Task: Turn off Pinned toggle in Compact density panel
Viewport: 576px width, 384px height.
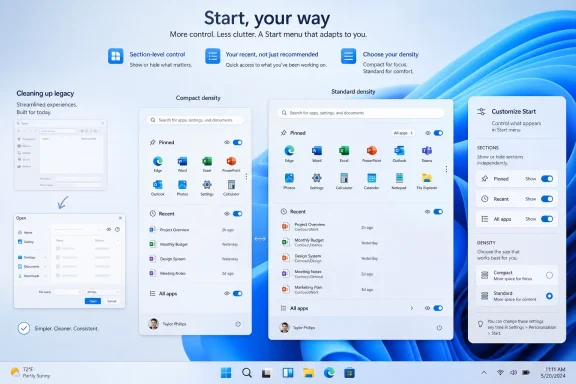Action: 237,142
